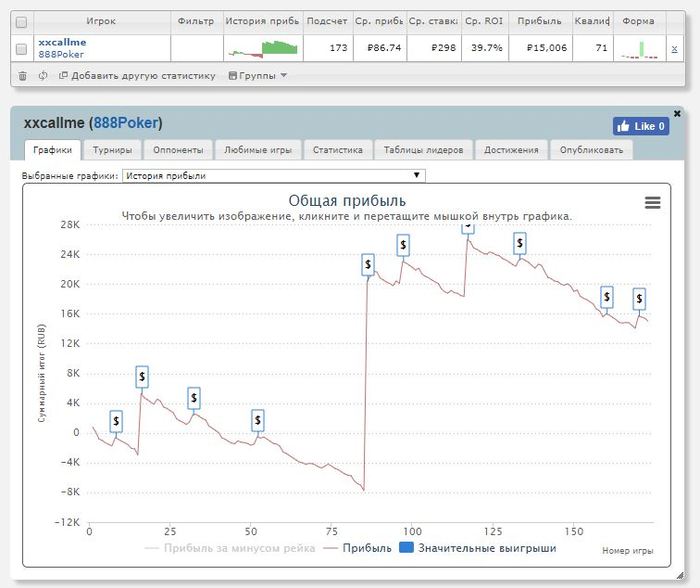Viewport: 700px width, 588px height.
Task: Check the xxcallme row checkbox
Action: click(21, 49)
